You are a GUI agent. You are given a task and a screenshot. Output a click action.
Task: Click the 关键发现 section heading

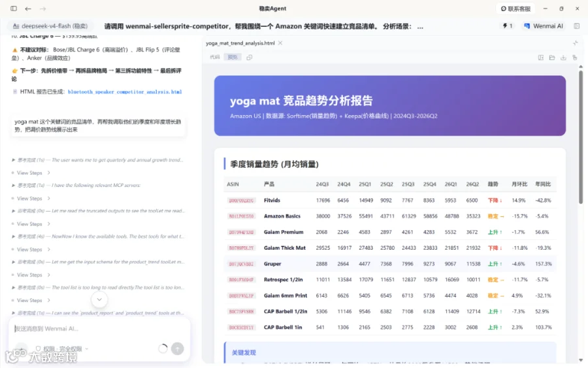244,352
